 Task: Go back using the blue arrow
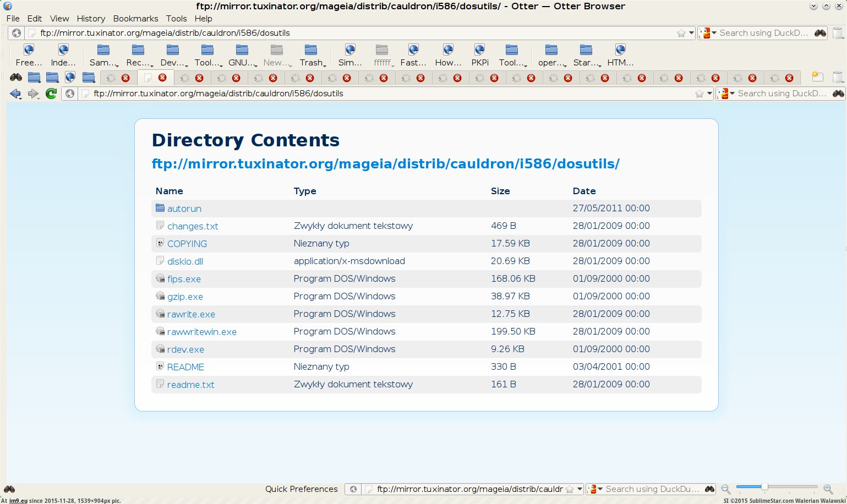(x=15, y=94)
